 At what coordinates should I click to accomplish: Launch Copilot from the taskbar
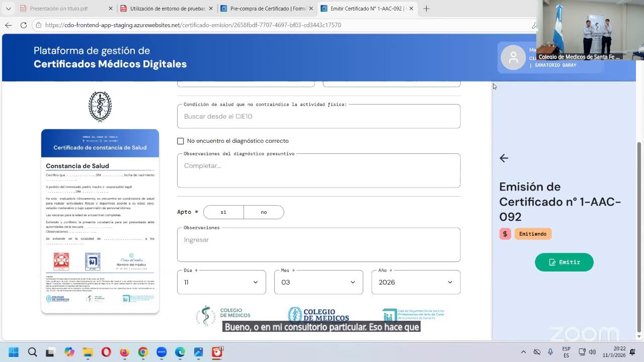[x=69, y=352]
